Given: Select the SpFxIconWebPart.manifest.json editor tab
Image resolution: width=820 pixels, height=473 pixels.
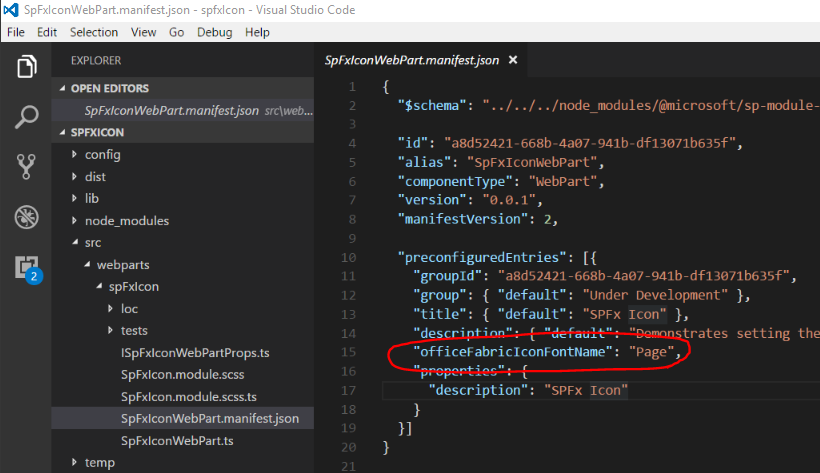Looking at the screenshot, I should pyautogui.click(x=411, y=60).
